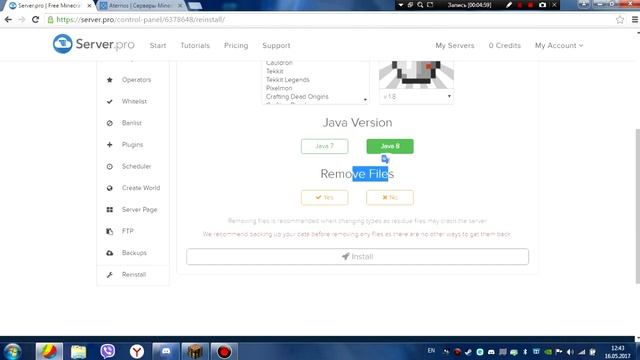Select Tekkit server type
The image size is (640, 360).
click(x=275, y=71)
